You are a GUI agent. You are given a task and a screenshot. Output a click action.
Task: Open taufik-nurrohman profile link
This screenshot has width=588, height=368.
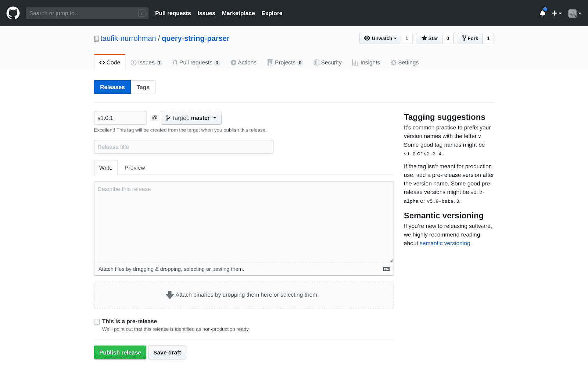[x=128, y=38]
